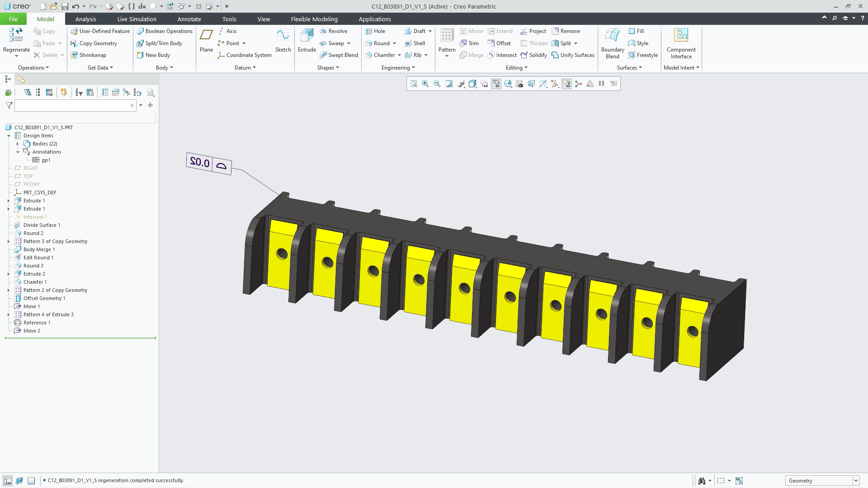Image resolution: width=868 pixels, height=488 pixels.
Task: Toggle the browser panel icon in status bar
Action: coord(19,480)
